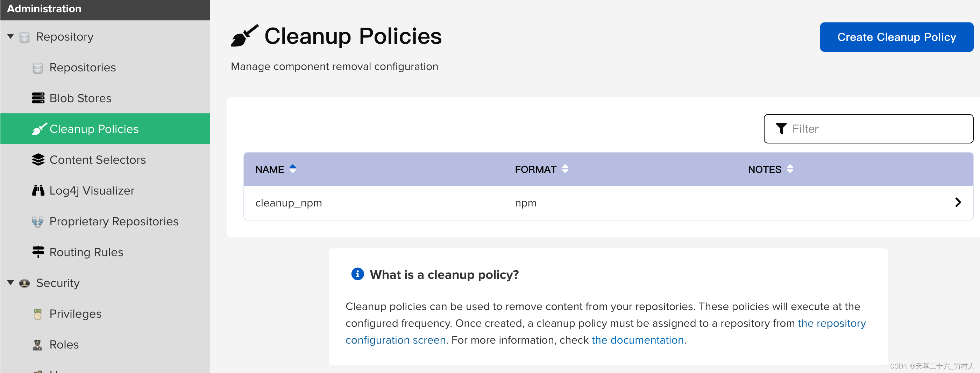The height and width of the screenshot is (373, 980).
Task: Click the info icon beside cleanup policy heading
Action: (357, 274)
